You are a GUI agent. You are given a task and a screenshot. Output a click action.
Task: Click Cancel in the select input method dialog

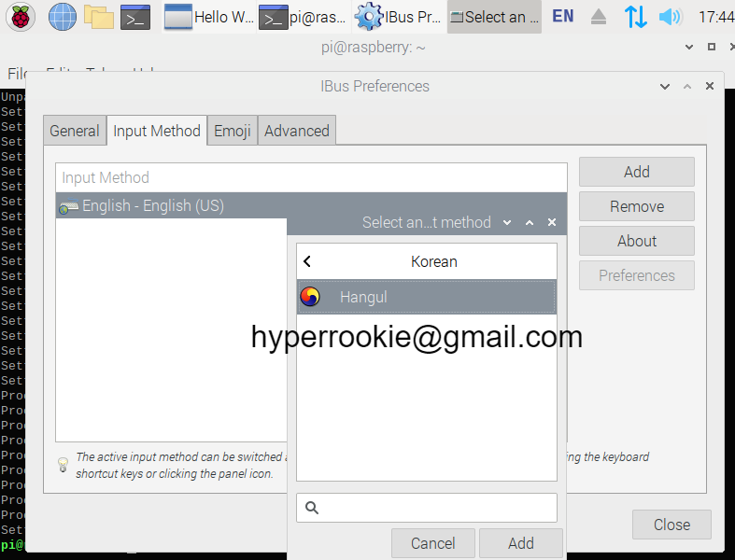(433, 543)
